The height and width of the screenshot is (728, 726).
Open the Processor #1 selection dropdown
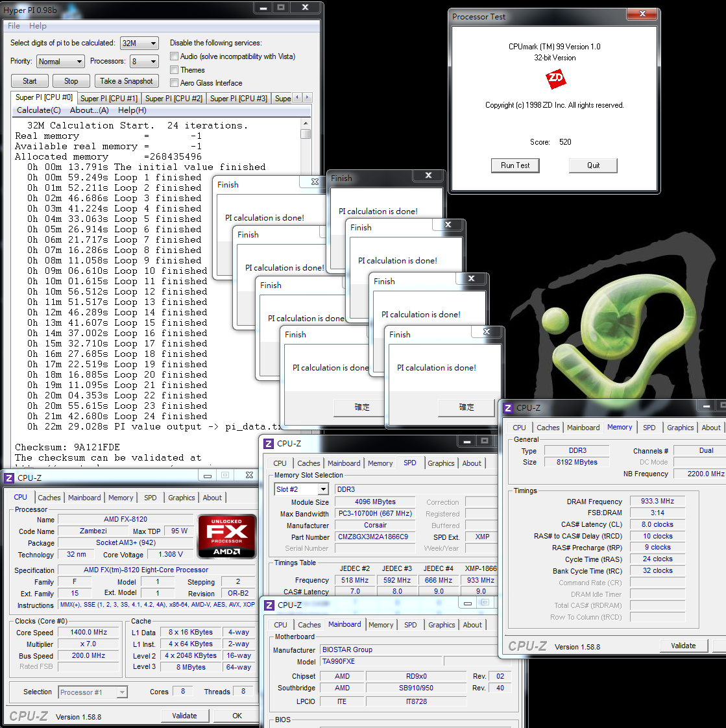[x=93, y=692]
